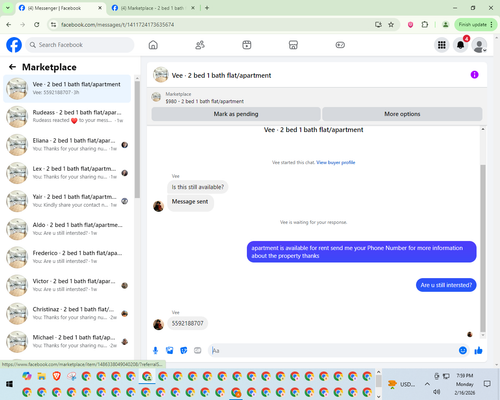This screenshot has height=400, width=500.
Task: Click the back arrow beside Marketplace heading
Action: [12, 67]
